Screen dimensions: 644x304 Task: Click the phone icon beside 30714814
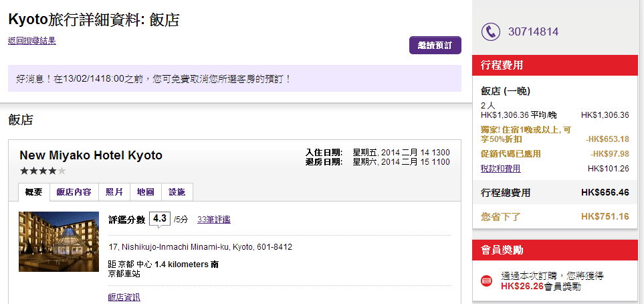coord(491,31)
